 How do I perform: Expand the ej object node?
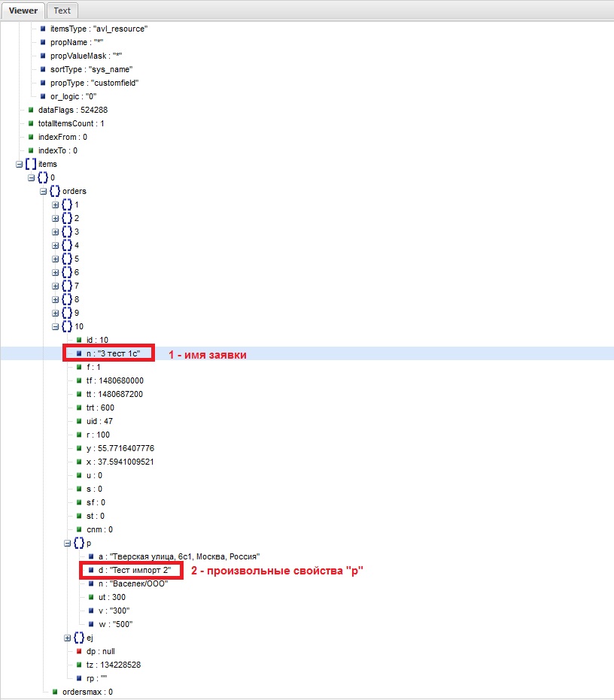67,638
